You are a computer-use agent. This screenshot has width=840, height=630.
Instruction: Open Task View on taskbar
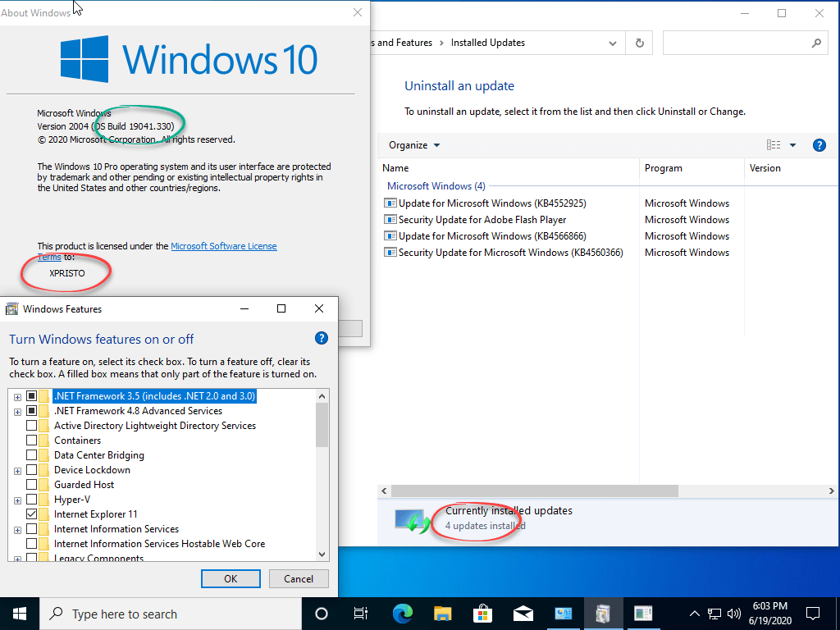point(361,614)
